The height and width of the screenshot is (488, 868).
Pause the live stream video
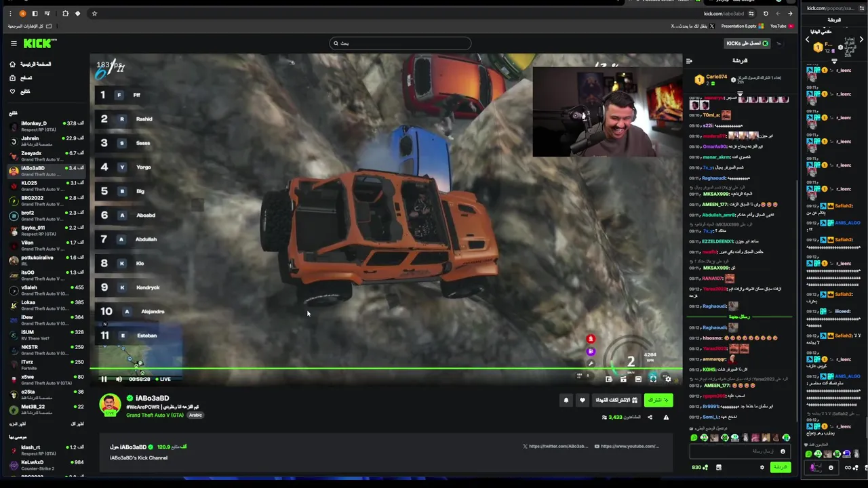104,380
